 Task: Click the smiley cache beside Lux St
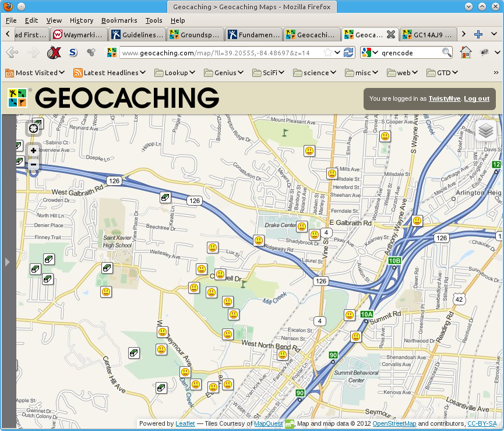coord(213,248)
